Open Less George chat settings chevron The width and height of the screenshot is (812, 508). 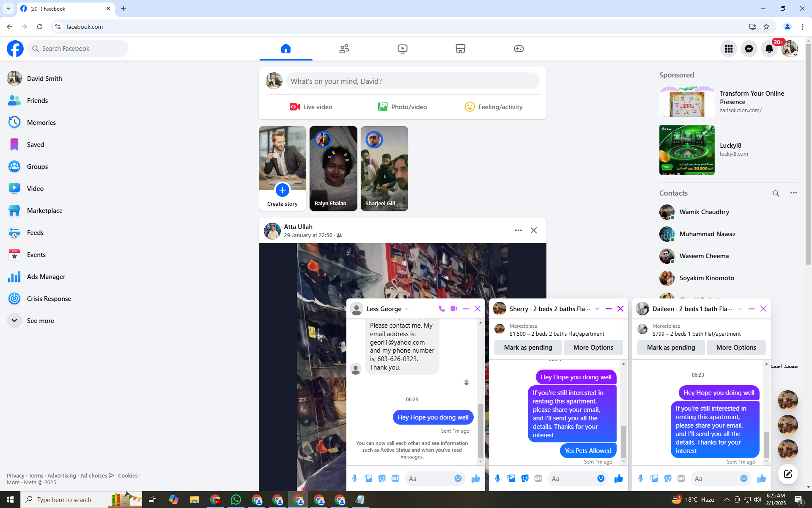(407, 309)
